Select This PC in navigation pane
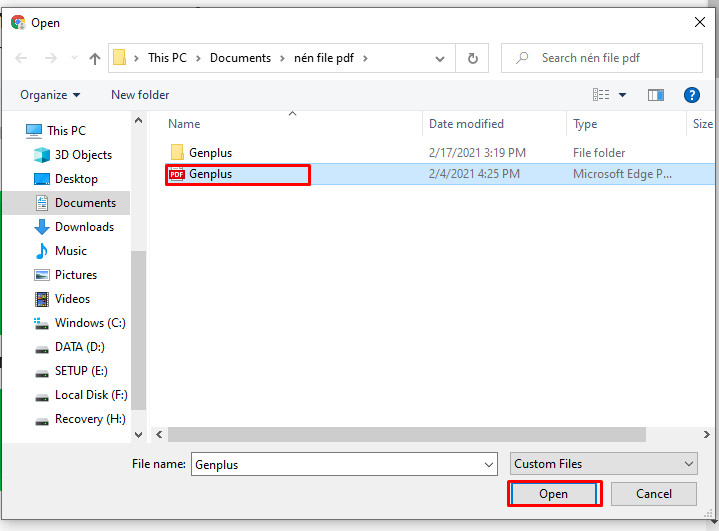This screenshot has height=531, width=719. click(66, 131)
